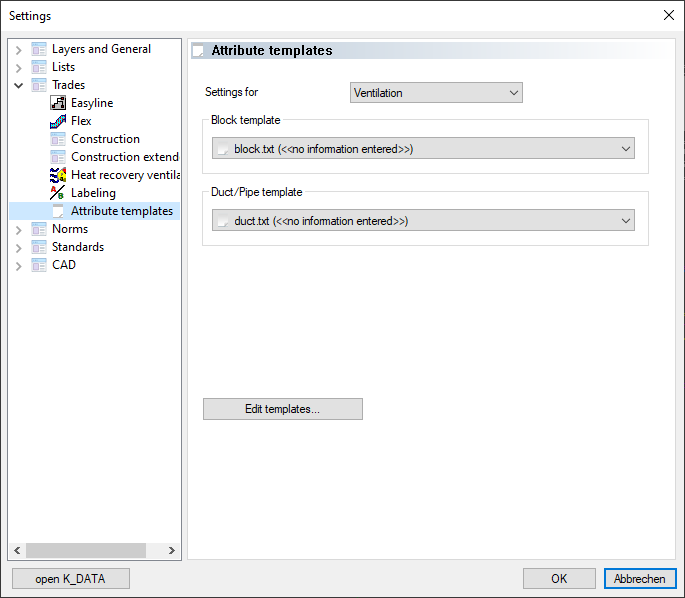
Task: Click the block.txt file icon
Action: (223, 149)
